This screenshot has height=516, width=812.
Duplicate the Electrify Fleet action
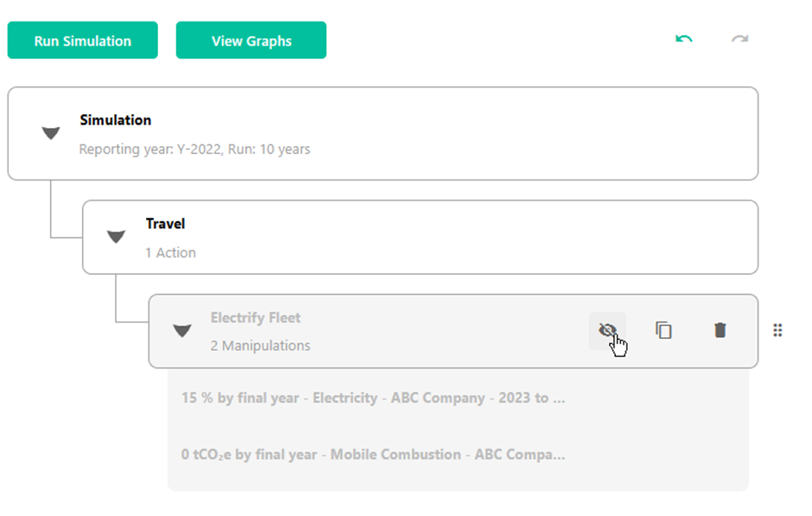(x=663, y=330)
